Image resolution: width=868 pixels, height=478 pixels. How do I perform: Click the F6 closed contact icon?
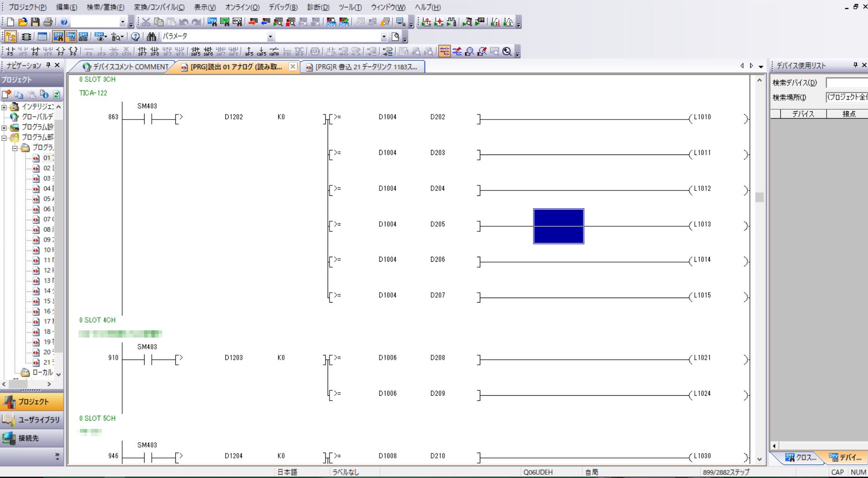pos(35,51)
